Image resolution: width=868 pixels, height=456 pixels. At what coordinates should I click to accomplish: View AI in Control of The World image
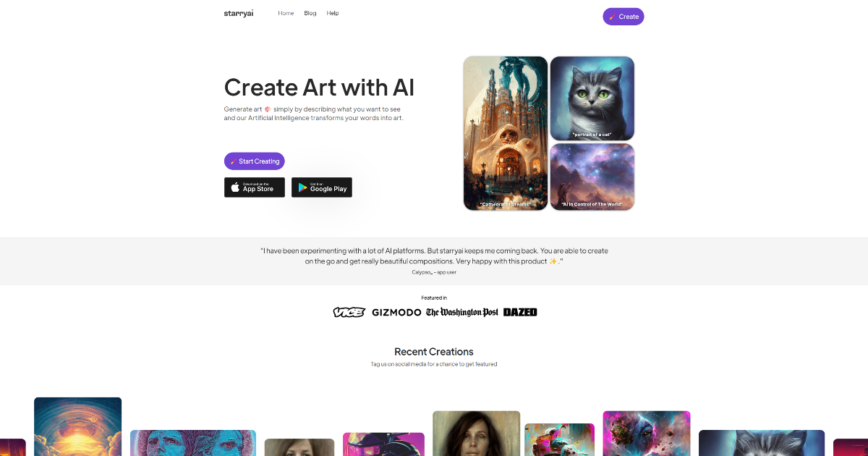point(592,177)
